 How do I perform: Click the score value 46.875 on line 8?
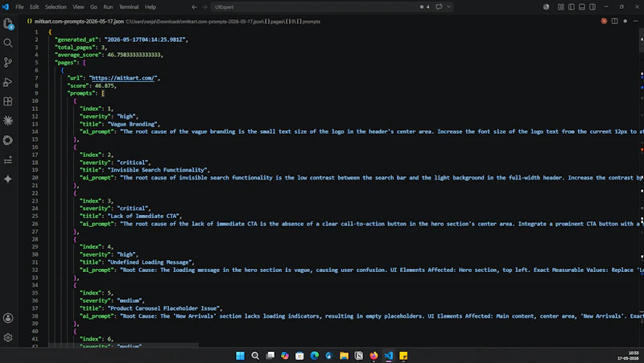coord(105,86)
